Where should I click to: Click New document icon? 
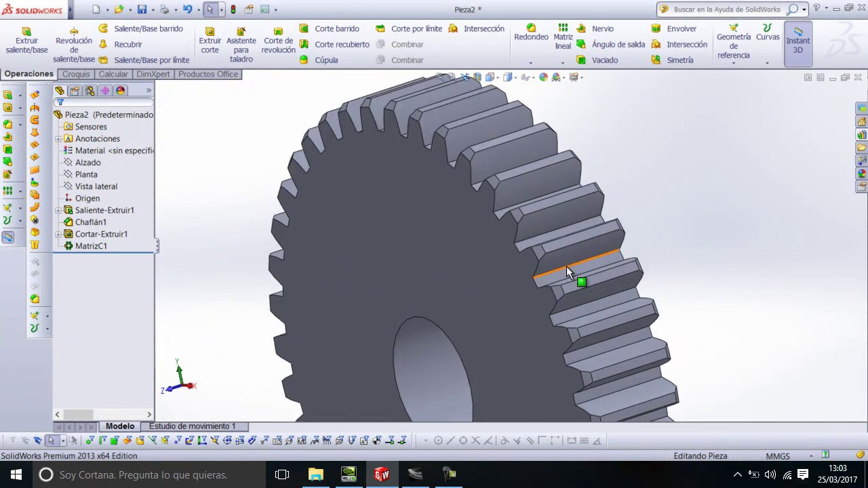96,9
